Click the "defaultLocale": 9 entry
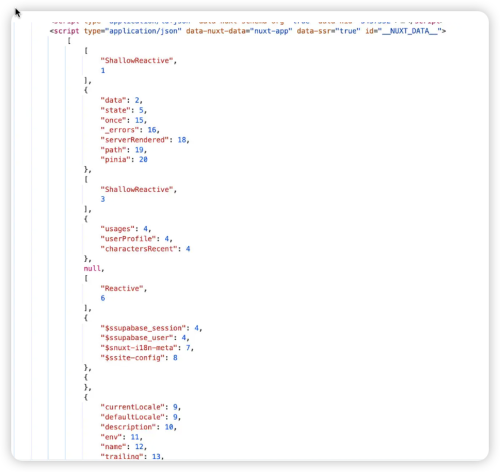 (x=140, y=417)
